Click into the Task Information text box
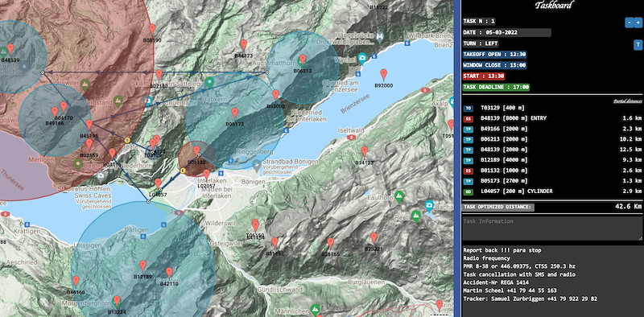 point(552,228)
